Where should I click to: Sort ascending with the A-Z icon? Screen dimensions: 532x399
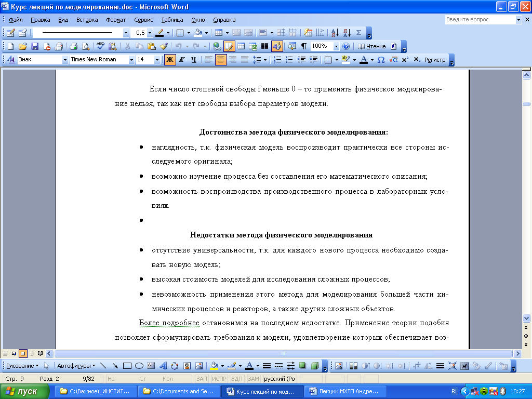pyautogui.click(x=335, y=33)
